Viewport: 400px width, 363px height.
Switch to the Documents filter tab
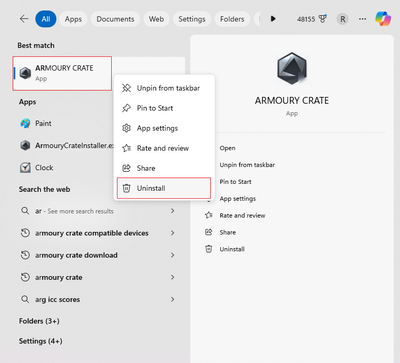(115, 19)
